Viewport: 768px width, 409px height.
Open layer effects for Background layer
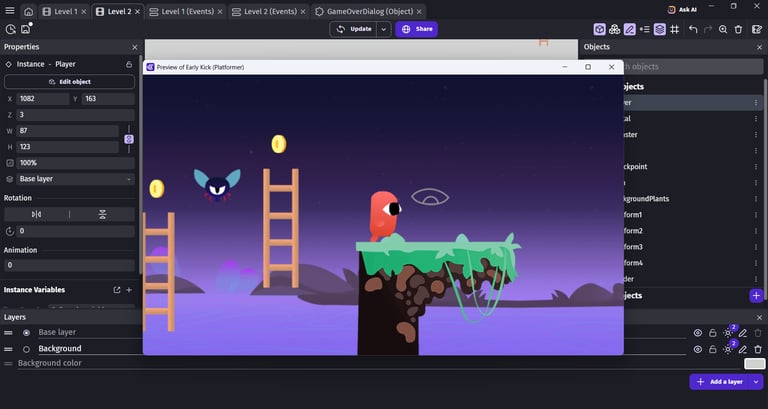728,349
